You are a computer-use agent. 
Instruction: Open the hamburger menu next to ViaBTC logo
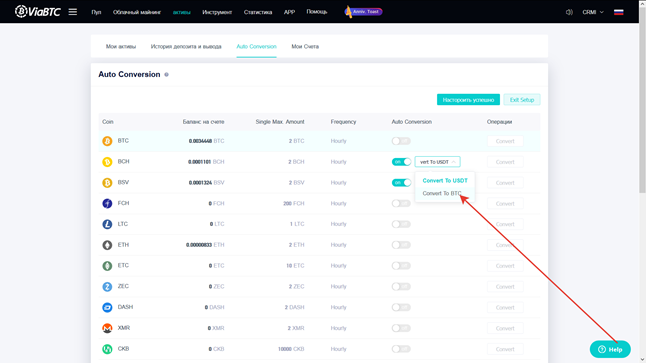(x=73, y=12)
